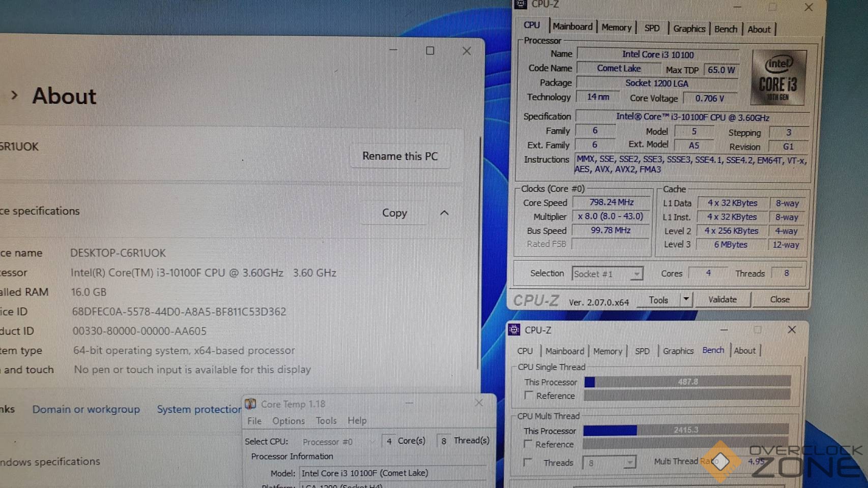Select the CPU tab in upper CPU-Z window
This screenshot has width=868, height=488.
point(532,25)
